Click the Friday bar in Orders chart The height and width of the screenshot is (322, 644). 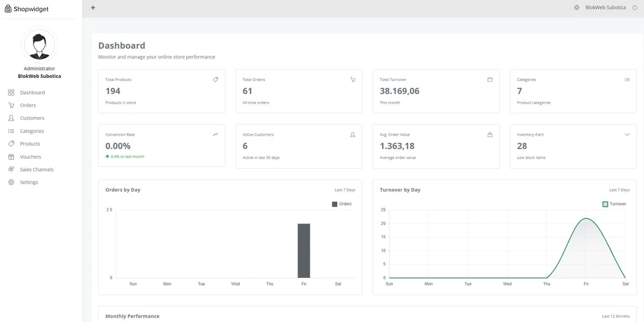pyautogui.click(x=304, y=251)
